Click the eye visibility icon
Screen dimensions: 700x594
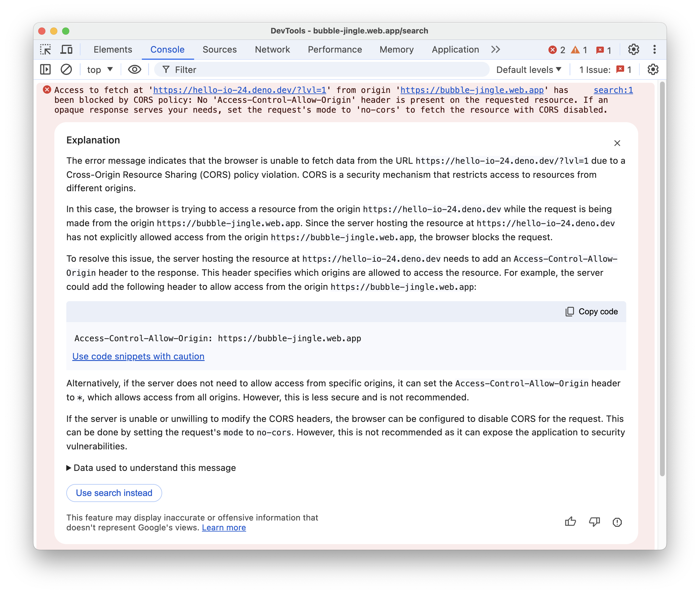(134, 70)
